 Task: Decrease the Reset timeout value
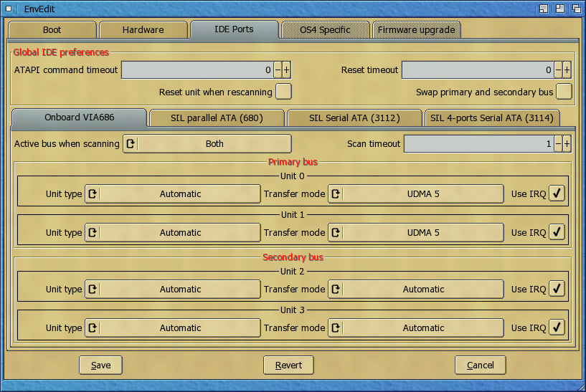point(558,70)
